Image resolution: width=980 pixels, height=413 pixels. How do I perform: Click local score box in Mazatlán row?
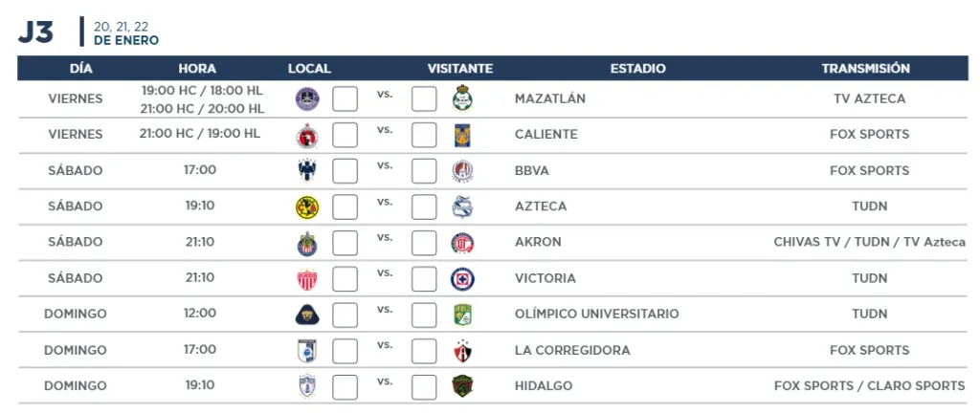point(345,99)
